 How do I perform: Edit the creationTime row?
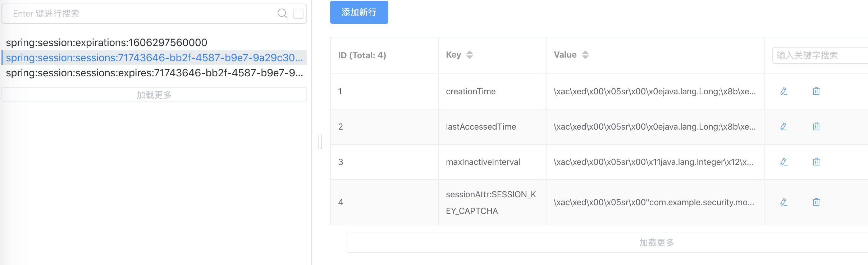point(784,91)
